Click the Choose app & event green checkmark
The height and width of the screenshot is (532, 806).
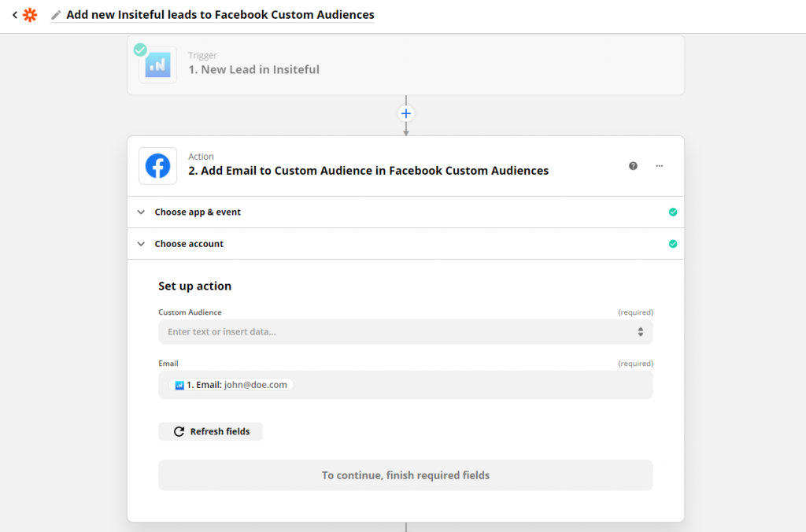(673, 212)
